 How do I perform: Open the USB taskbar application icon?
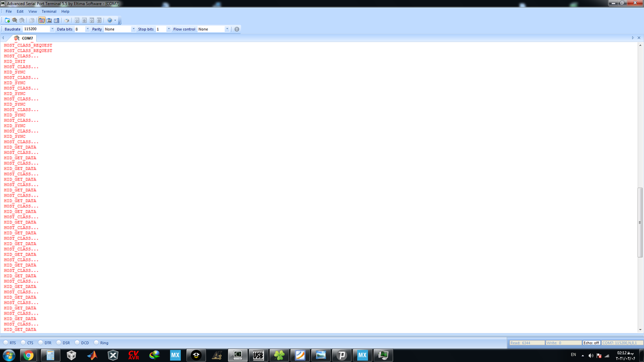pyautogui.click(x=258, y=355)
